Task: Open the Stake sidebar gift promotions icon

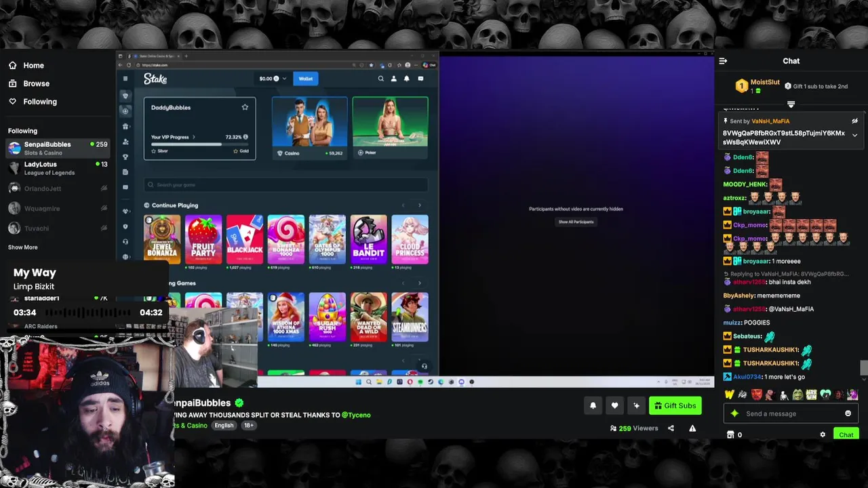Action: 125,127
